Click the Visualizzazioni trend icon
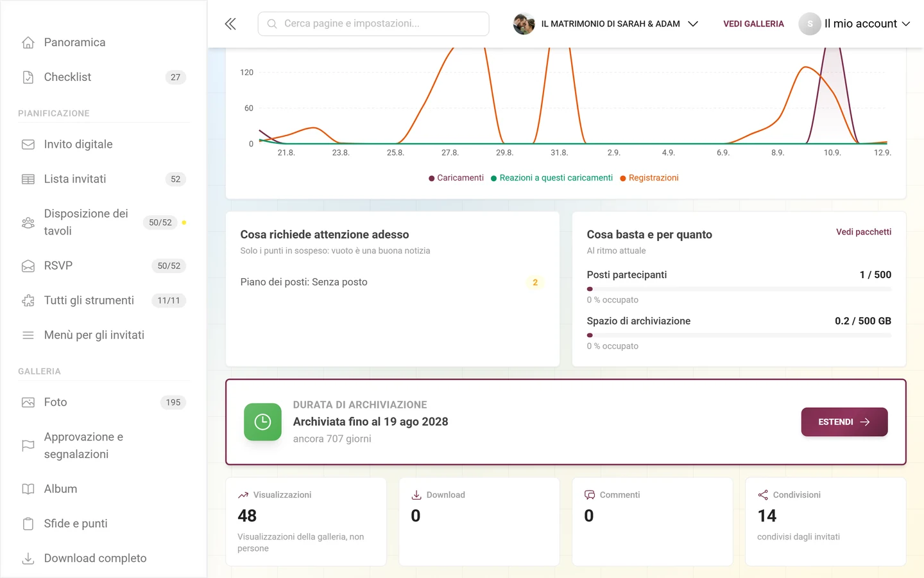924x578 pixels. click(x=243, y=495)
